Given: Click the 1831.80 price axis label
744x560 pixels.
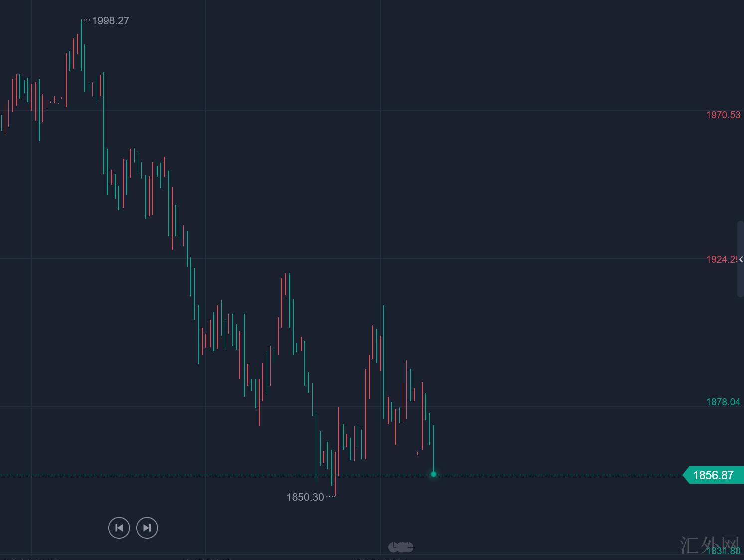Looking at the screenshot, I should pyautogui.click(x=723, y=551).
